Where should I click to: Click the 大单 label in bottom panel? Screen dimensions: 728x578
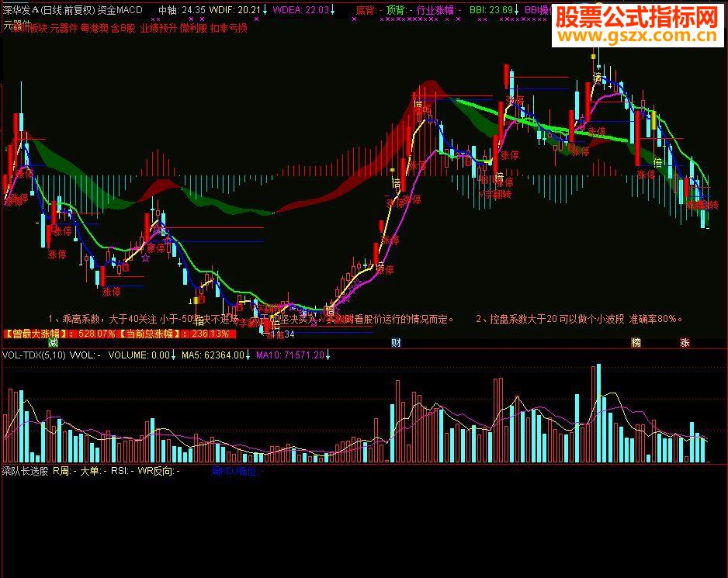tap(93, 471)
